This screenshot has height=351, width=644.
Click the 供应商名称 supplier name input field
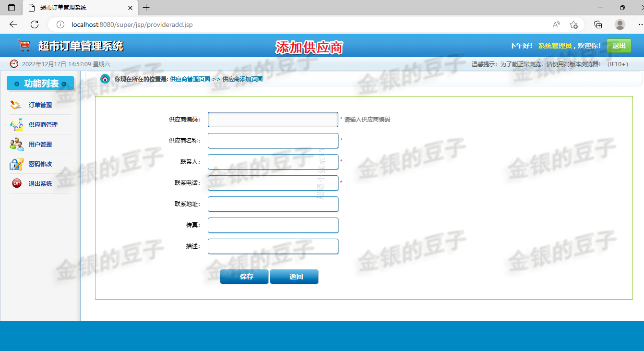point(273,141)
